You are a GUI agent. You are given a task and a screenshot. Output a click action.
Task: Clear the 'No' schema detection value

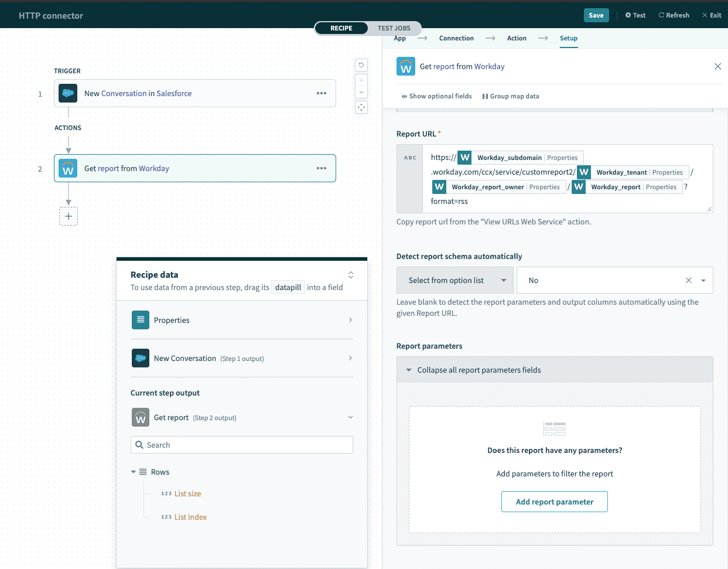point(689,280)
